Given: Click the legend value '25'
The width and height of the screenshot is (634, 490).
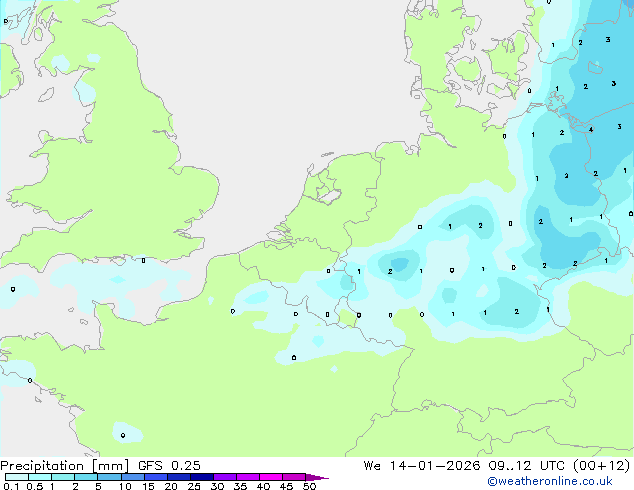Looking at the screenshot, I should (194, 486).
